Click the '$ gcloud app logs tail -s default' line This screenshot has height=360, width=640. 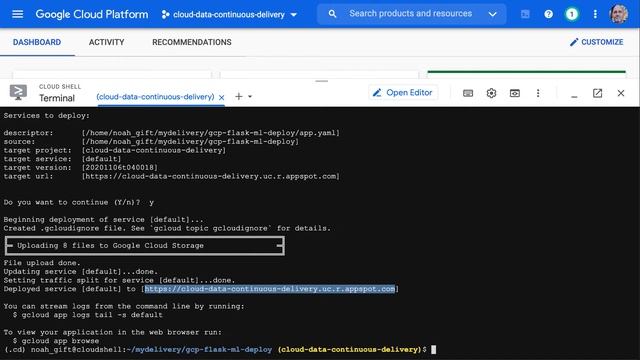coord(88,315)
